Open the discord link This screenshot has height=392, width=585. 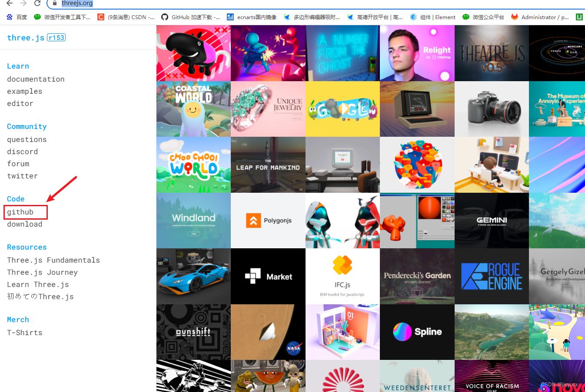click(22, 152)
